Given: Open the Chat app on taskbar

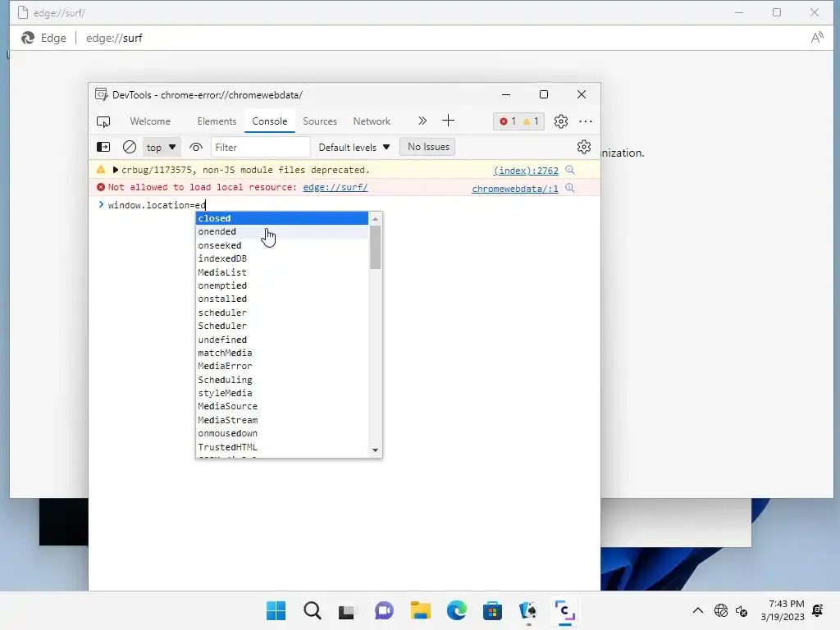Looking at the screenshot, I should (384, 610).
